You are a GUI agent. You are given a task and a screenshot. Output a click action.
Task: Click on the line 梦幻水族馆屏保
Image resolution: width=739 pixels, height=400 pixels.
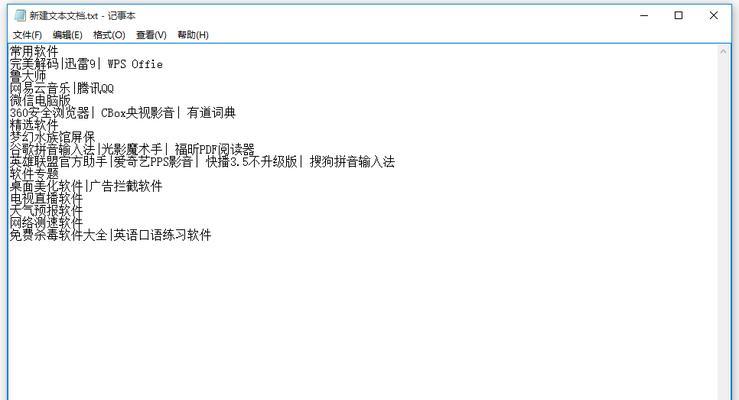click(52, 137)
